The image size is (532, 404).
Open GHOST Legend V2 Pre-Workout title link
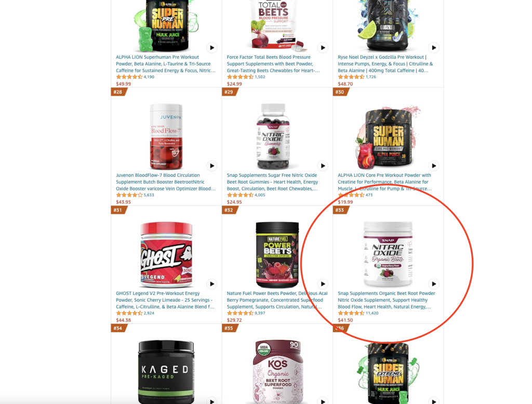[x=165, y=300]
